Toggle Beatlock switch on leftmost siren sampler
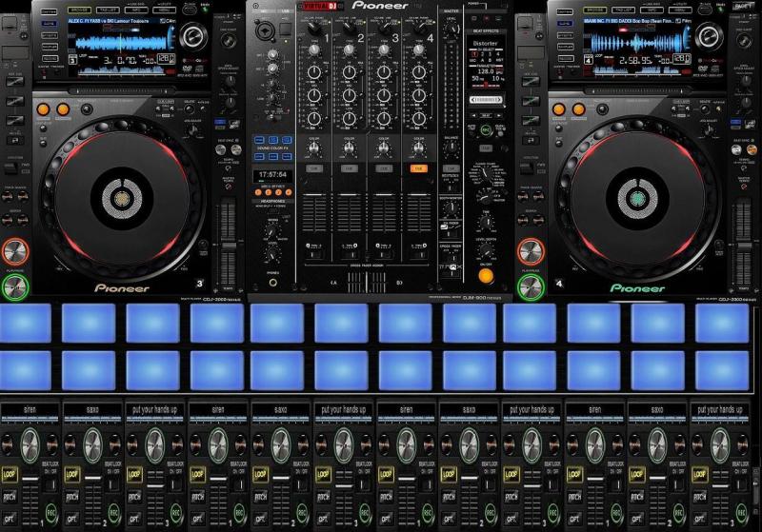762x532 pixels. point(51,484)
